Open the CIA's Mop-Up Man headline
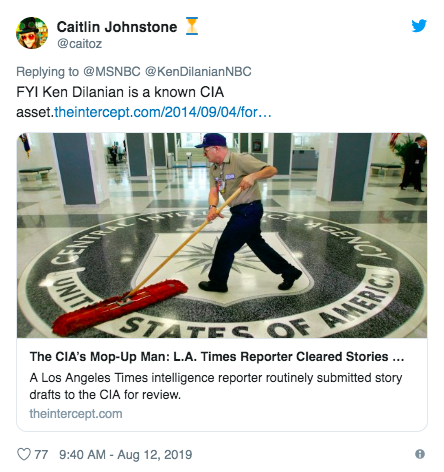444x472 pixels. click(x=217, y=357)
